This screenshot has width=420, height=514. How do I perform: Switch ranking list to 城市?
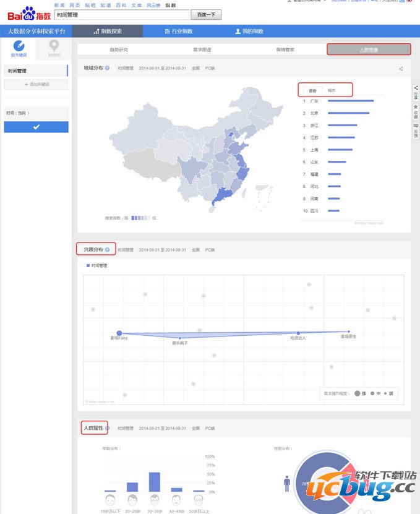point(332,90)
